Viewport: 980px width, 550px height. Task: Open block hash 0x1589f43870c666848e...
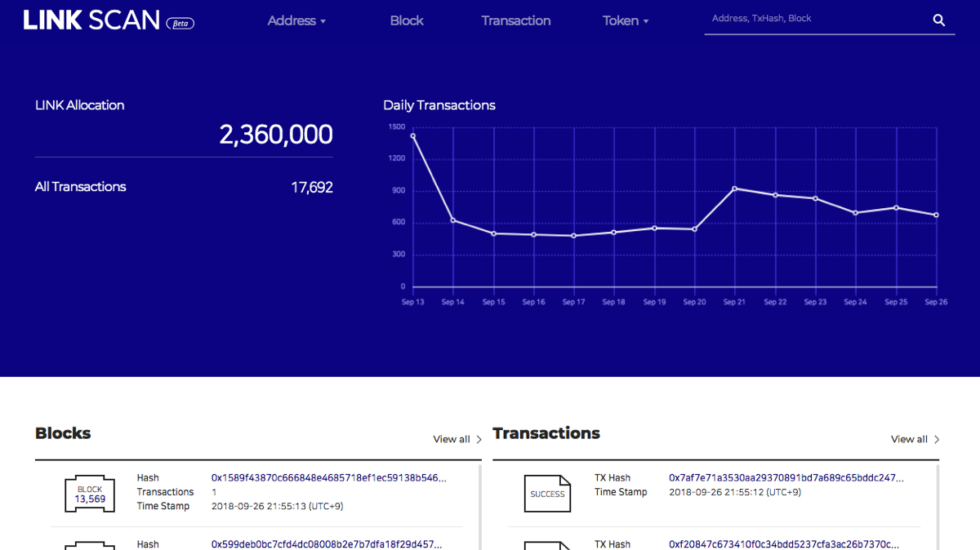click(x=328, y=478)
